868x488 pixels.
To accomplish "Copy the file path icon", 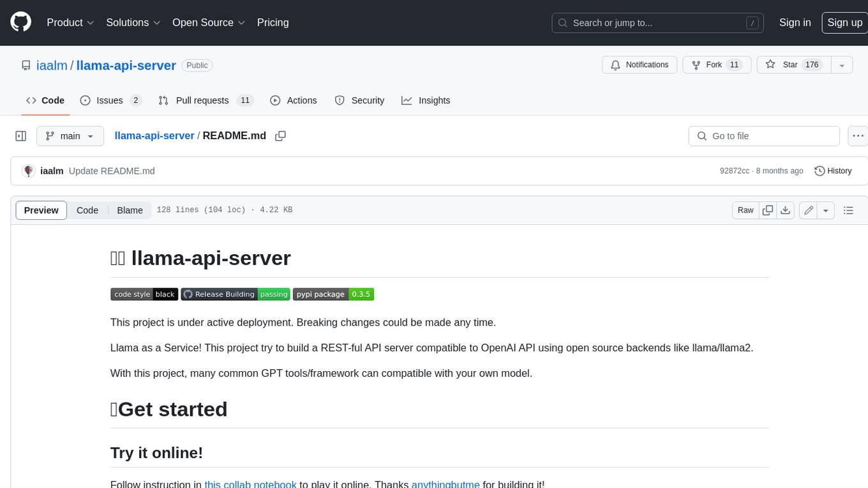I will click(280, 136).
